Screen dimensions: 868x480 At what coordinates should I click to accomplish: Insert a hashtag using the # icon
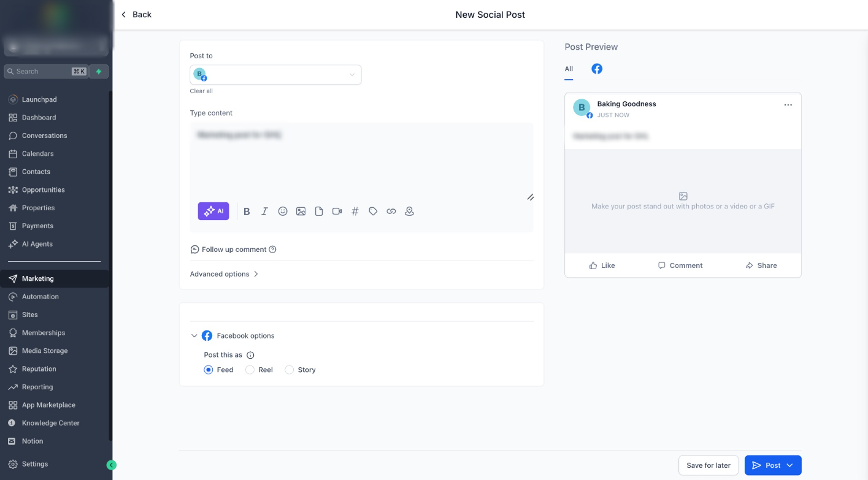tap(355, 211)
